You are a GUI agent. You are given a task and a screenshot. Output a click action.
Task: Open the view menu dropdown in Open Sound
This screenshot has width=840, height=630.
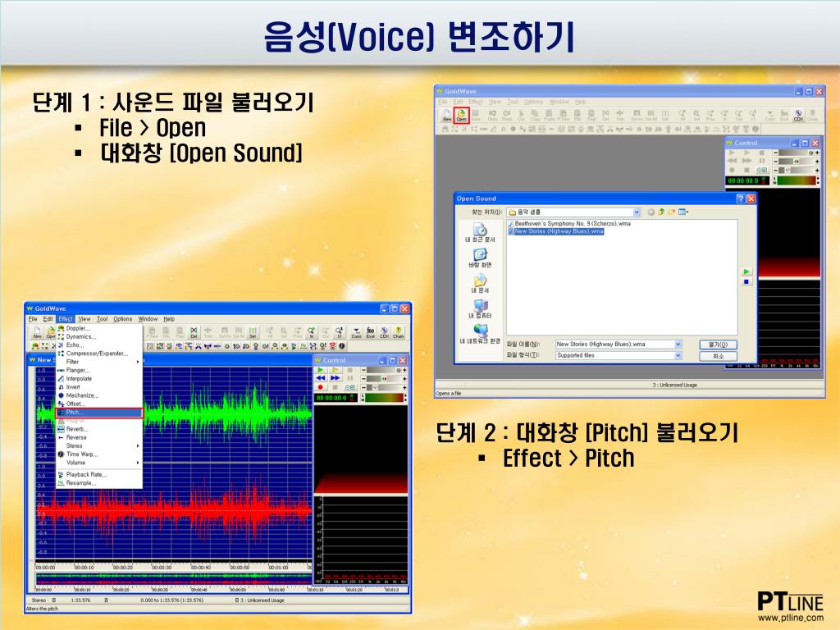coord(683,212)
